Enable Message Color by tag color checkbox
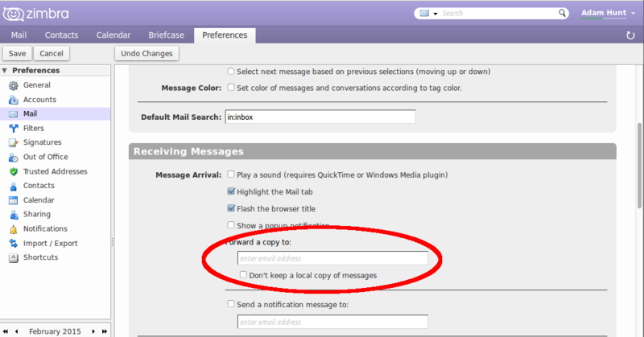Viewport: 644px width, 337px height. (231, 88)
